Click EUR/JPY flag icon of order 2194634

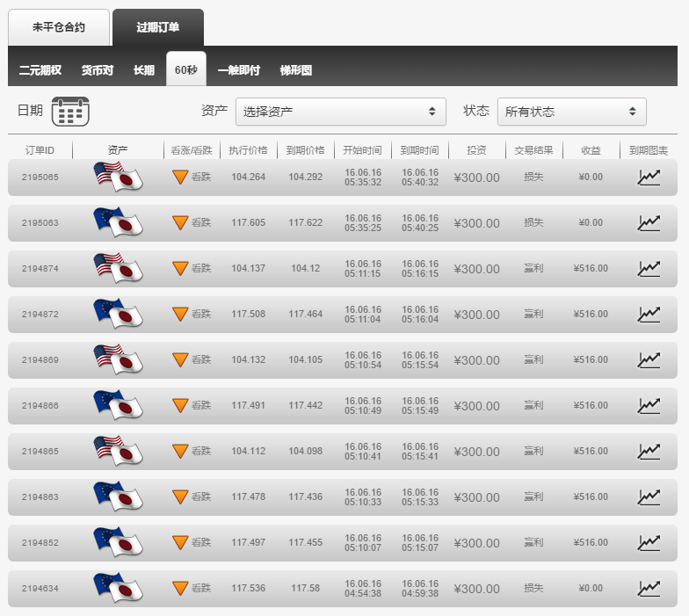click(118, 588)
